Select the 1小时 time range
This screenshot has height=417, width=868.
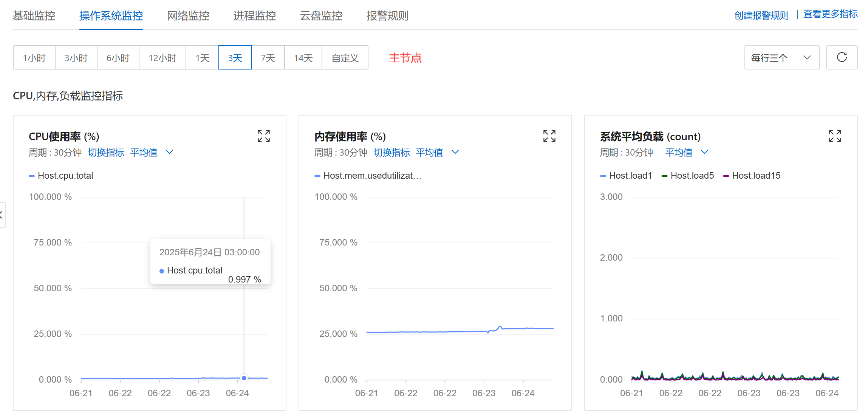click(x=34, y=57)
